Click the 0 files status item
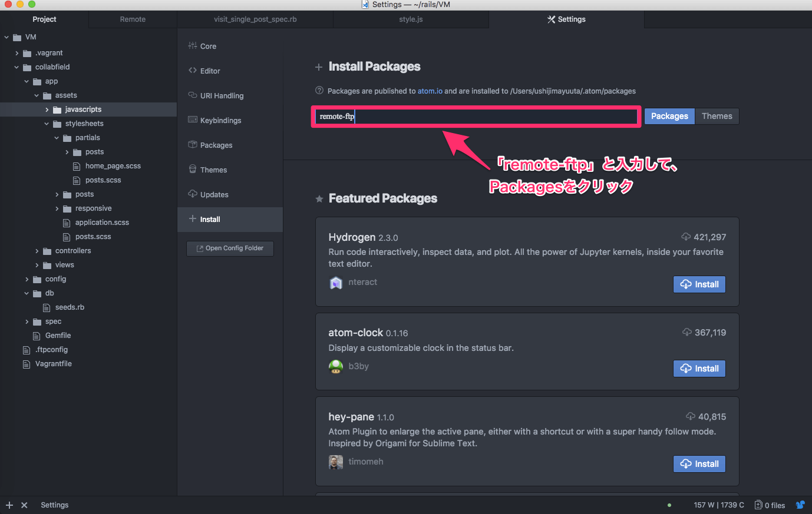Screen dimensions: 812x514 point(770,505)
